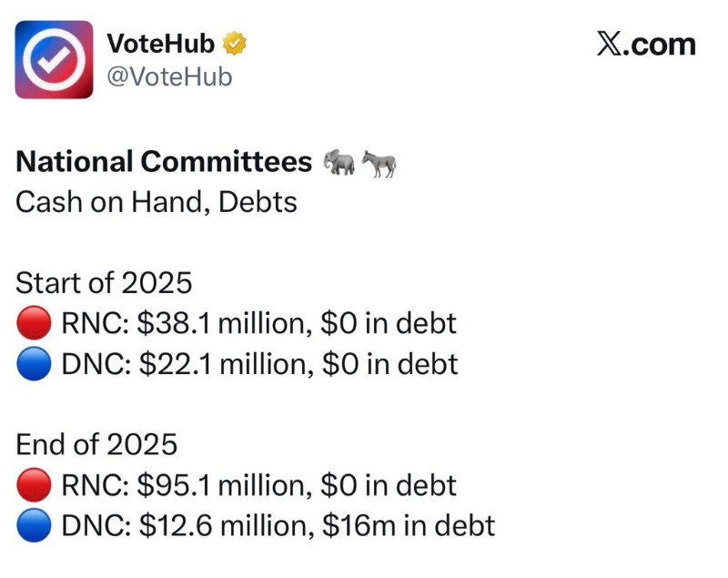This screenshot has height=578, width=728.
Task: Click blue circle beside DNC $22.1 million
Action: 32,365
